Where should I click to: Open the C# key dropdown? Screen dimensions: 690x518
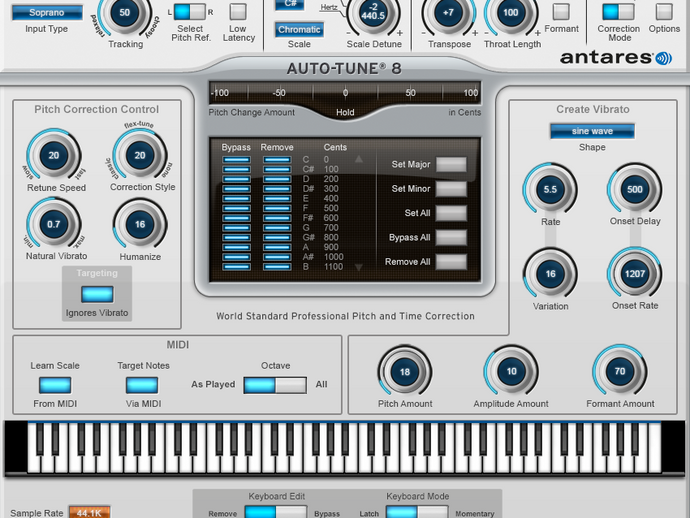click(290, 4)
